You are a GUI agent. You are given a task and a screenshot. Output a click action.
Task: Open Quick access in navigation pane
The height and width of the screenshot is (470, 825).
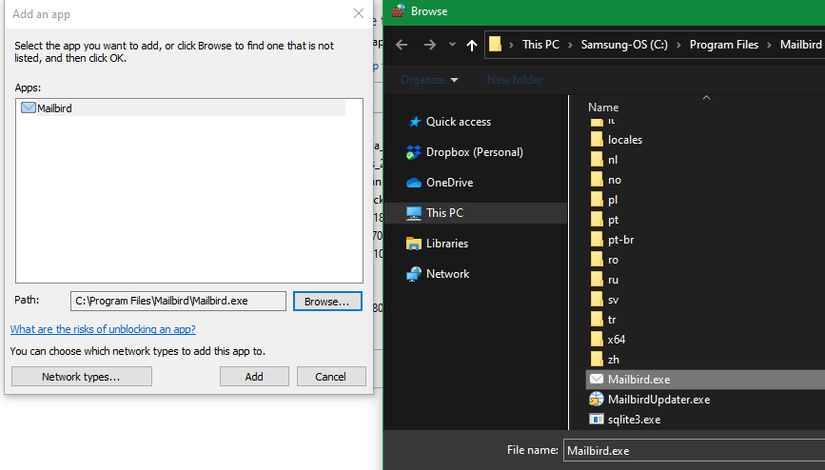pyautogui.click(x=458, y=122)
